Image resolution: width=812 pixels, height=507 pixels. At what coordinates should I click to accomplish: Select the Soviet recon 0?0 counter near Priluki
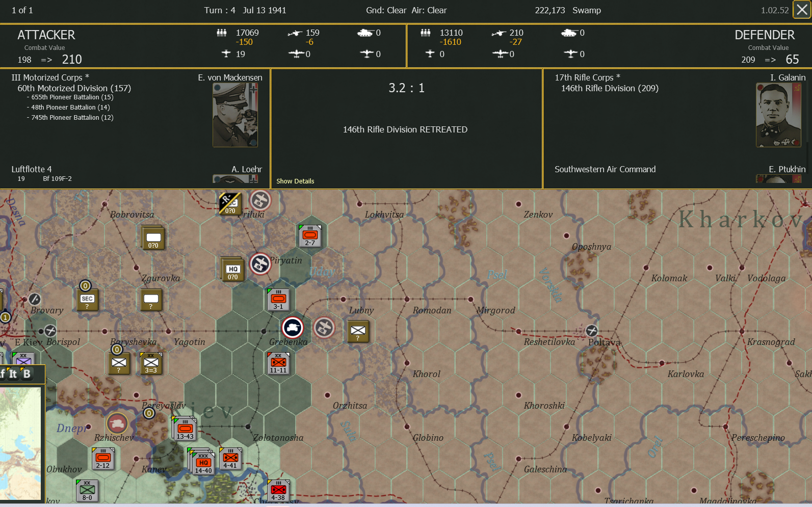(230, 204)
